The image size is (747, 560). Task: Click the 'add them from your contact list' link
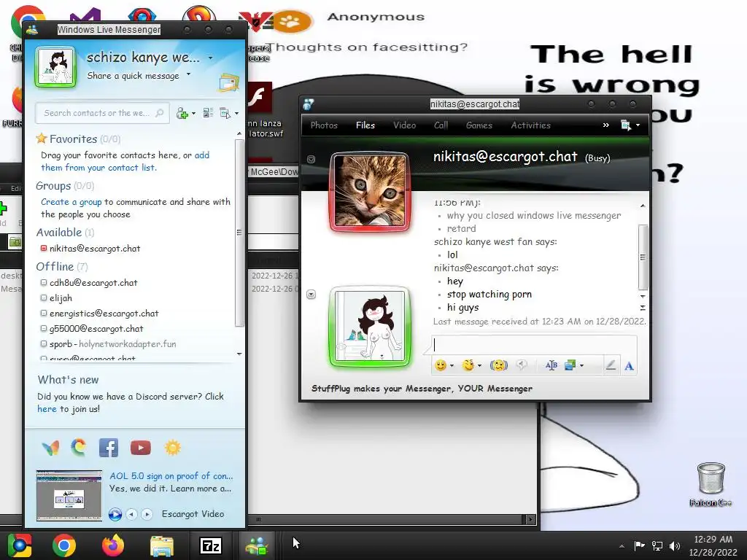click(x=125, y=161)
